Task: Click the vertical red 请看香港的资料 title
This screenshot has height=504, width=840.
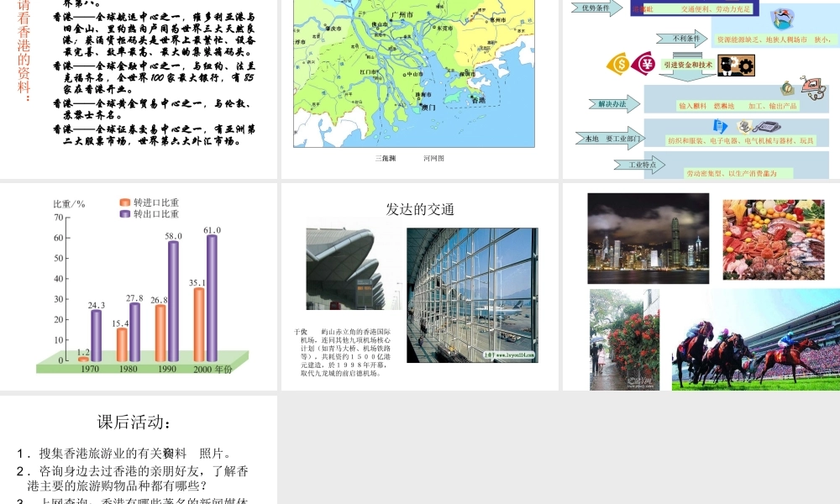Action: (x=24, y=51)
